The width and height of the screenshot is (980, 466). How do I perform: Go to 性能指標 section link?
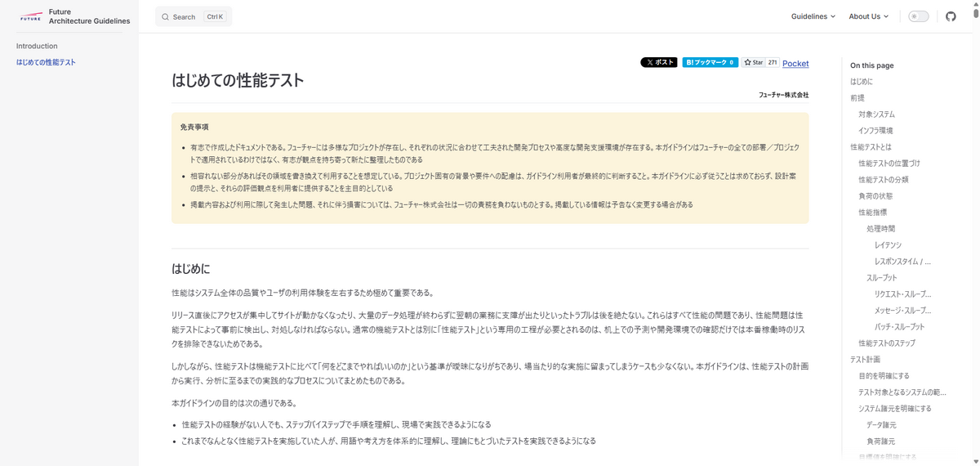[x=872, y=213]
